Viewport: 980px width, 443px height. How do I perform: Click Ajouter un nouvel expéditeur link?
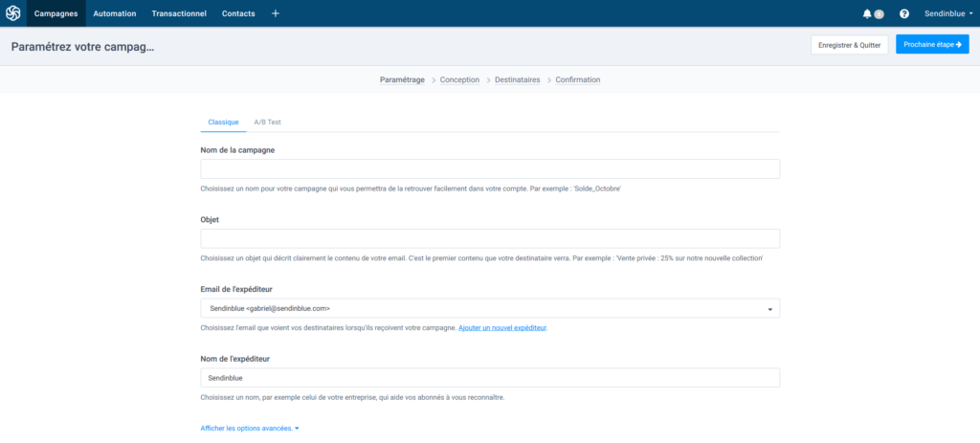[x=502, y=327]
